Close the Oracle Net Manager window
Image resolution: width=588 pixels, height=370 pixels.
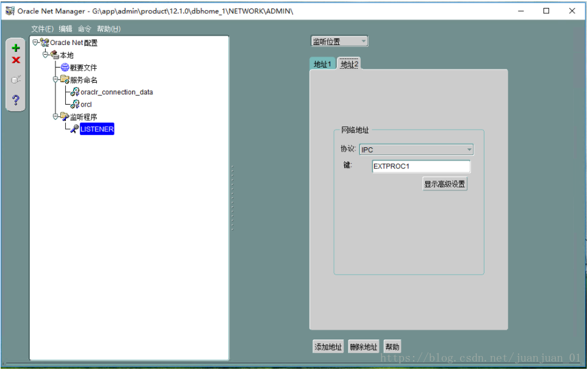tap(572, 11)
